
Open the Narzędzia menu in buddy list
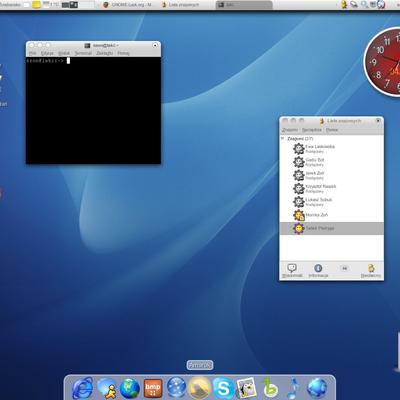click(x=312, y=130)
